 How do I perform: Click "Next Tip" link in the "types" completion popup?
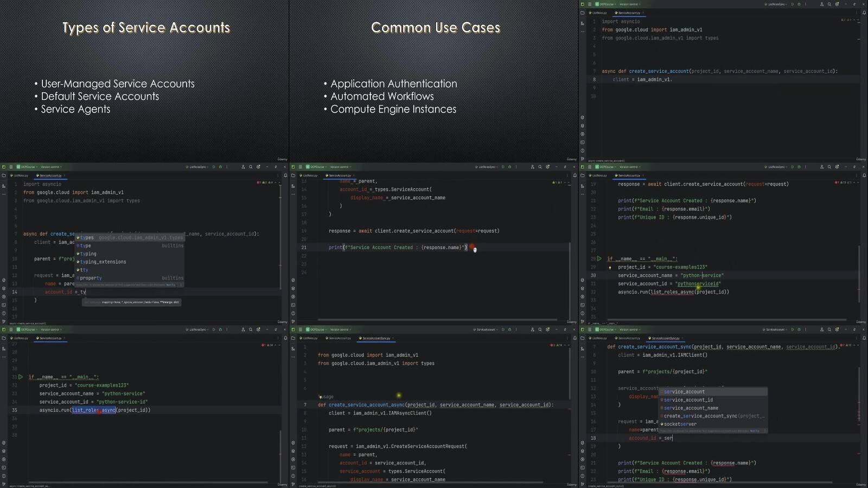[170, 284]
